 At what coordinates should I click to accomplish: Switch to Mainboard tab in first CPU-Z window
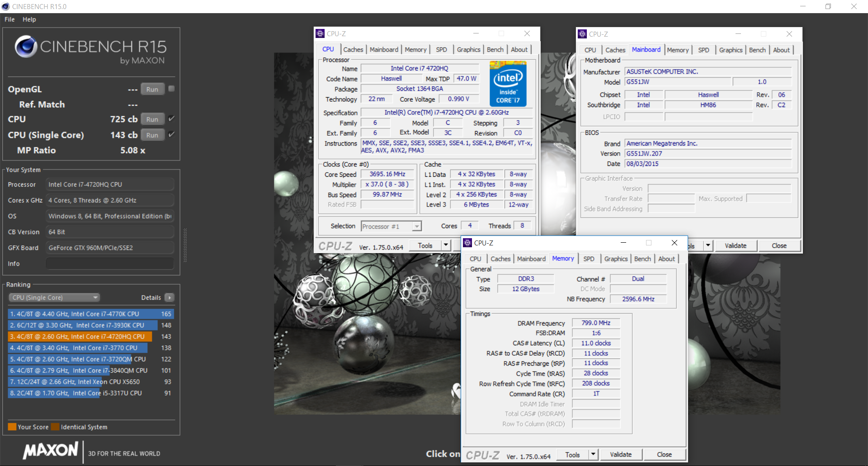[x=384, y=50]
